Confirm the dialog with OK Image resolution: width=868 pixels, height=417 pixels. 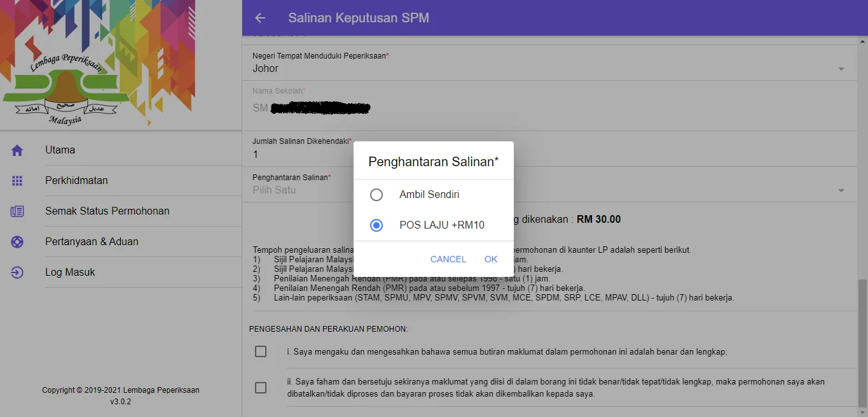pos(491,259)
